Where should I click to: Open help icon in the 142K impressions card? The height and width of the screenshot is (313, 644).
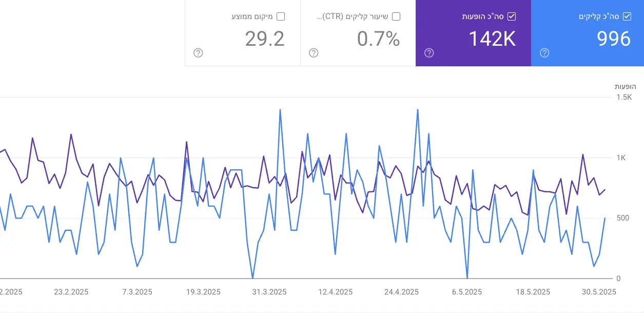coord(429,53)
